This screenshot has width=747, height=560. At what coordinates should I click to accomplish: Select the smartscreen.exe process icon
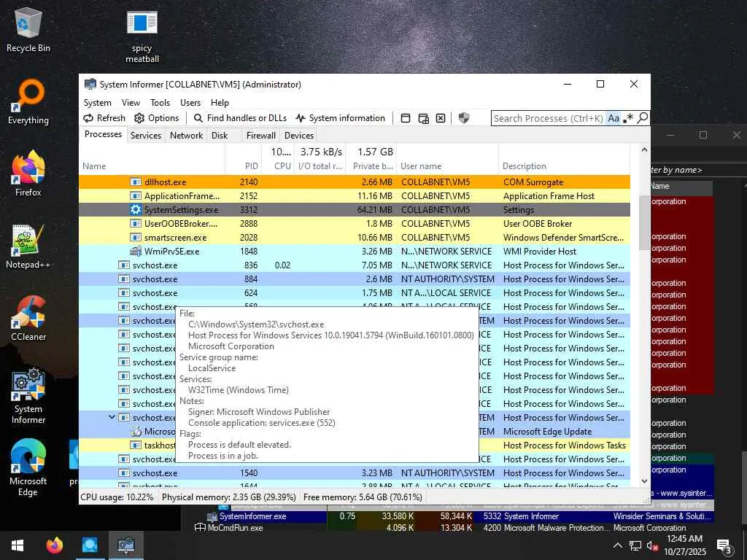point(136,237)
